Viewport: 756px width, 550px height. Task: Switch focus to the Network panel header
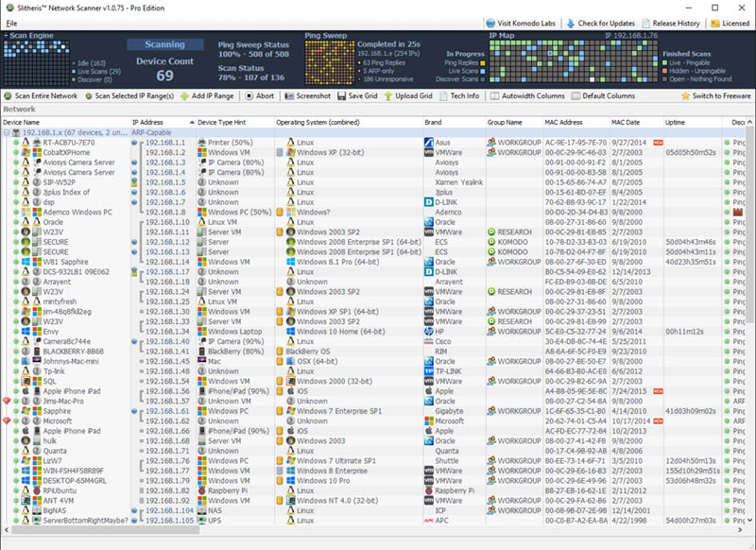coord(19,107)
